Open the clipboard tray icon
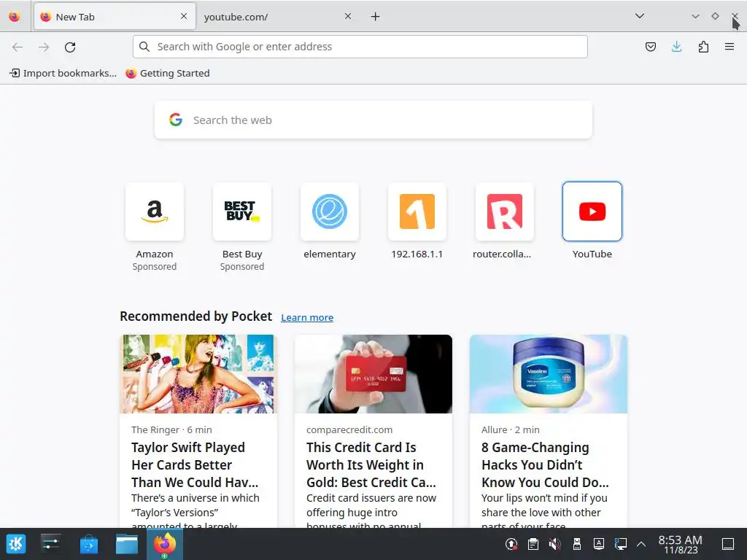Viewport: 747px width, 560px height. pos(533,544)
